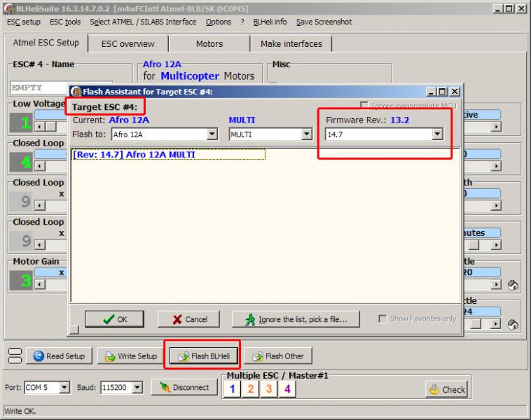Cancel the Flash Assistant dialog

click(x=188, y=319)
